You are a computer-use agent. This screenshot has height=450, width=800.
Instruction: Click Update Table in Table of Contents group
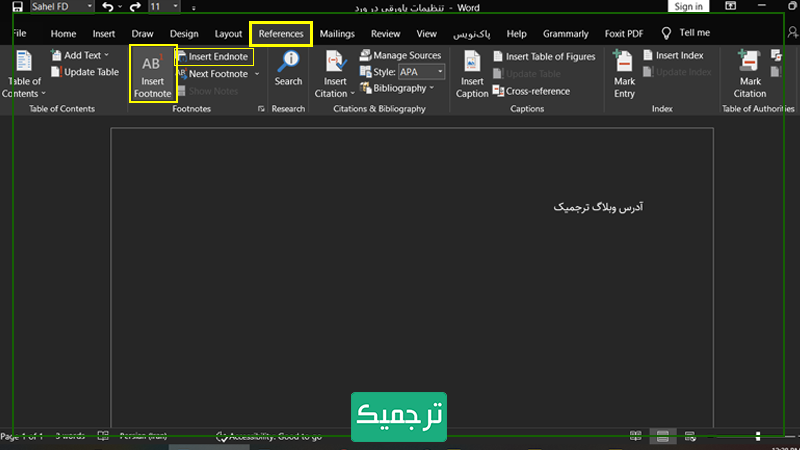85,72
